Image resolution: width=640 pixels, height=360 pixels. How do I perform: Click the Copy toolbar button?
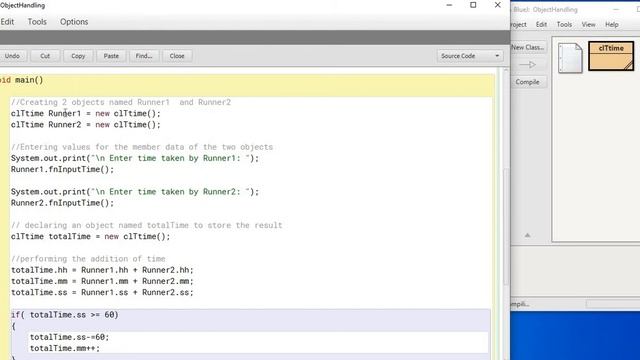pyautogui.click(x=78, y=56)
